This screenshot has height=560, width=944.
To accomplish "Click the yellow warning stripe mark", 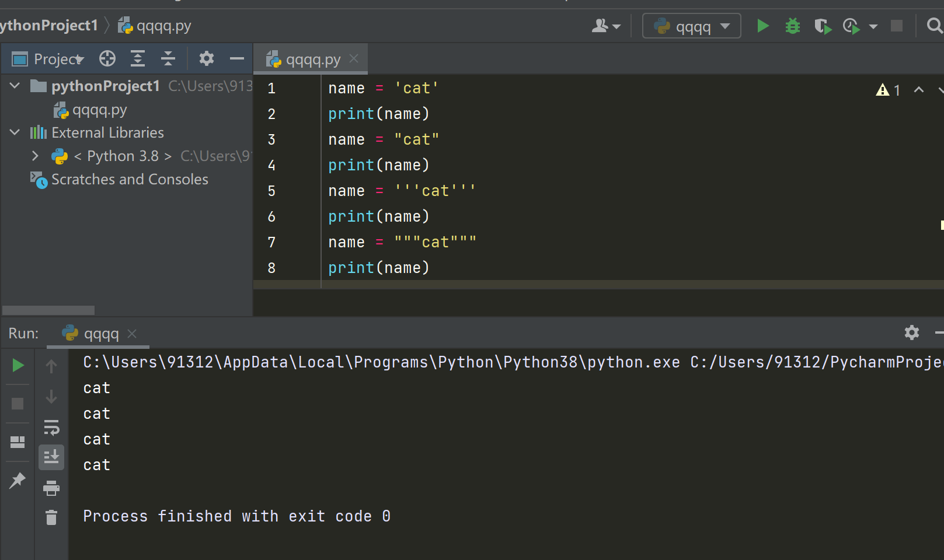I will pos(942,225).
